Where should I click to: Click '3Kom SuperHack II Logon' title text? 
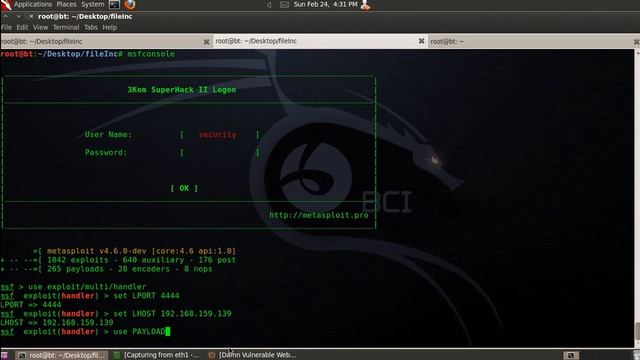(x=182, y=90)
